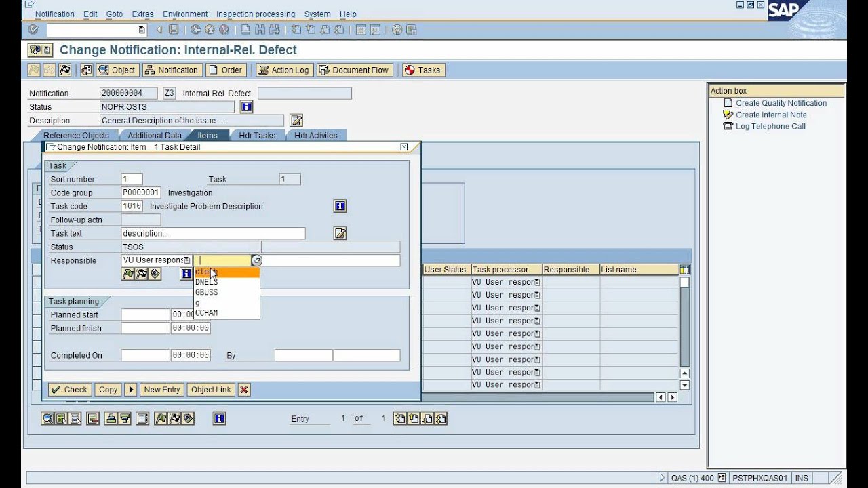Click the Check button in the task dialog
Image resolution: width=868 pixels, height=488 pixels.
click(x=69, y=390)
